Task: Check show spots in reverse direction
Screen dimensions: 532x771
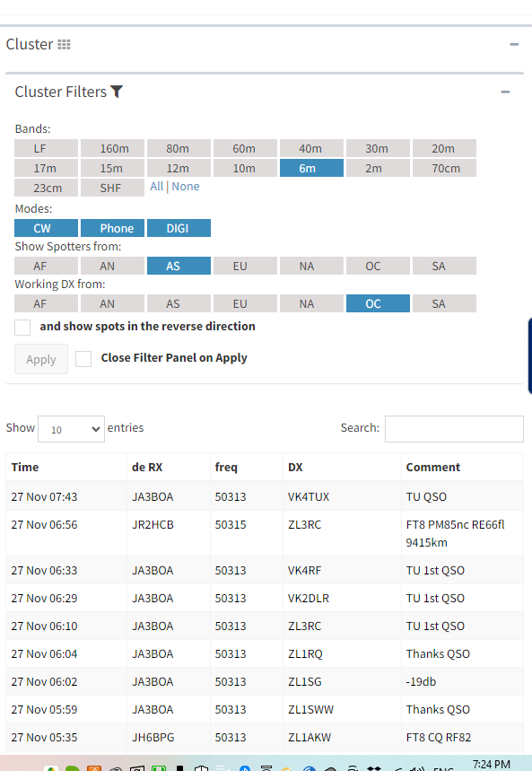Action: click(x=22, y=328)
